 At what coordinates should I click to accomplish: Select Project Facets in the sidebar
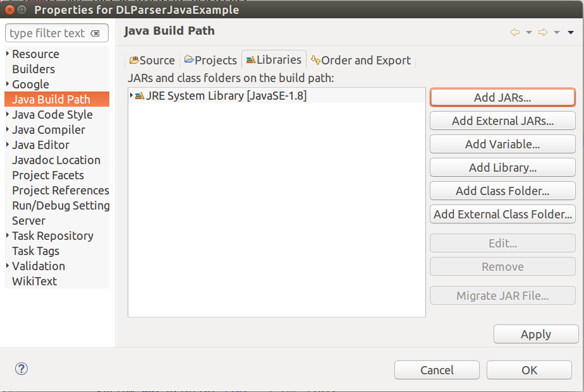coord(48,175)
